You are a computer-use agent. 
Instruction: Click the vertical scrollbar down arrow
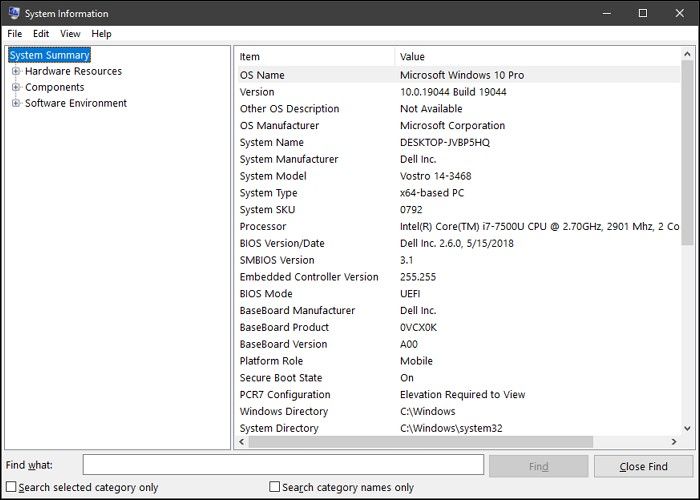point(687,427)
